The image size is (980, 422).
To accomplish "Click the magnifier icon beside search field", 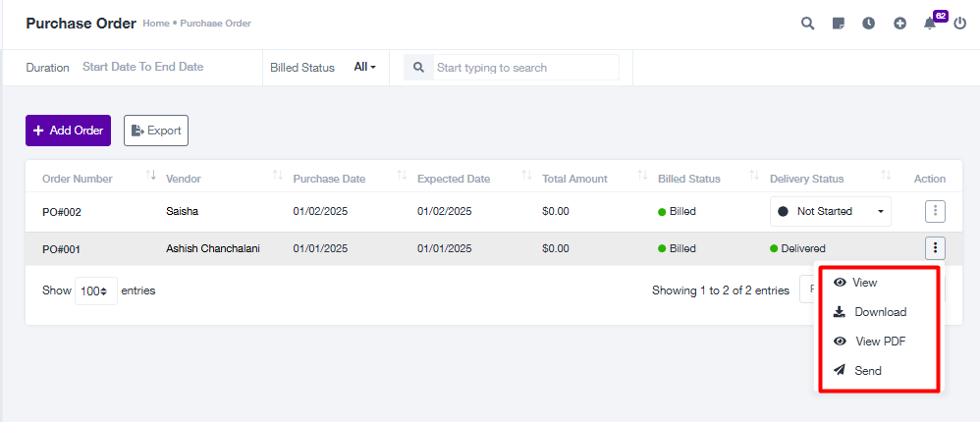I will pyautogui.click(x=418, y=68).
